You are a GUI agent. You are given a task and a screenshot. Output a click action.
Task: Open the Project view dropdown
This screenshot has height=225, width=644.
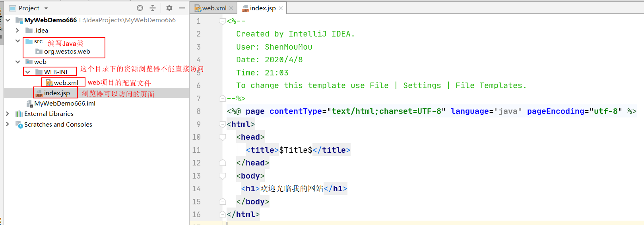(46, 8)
